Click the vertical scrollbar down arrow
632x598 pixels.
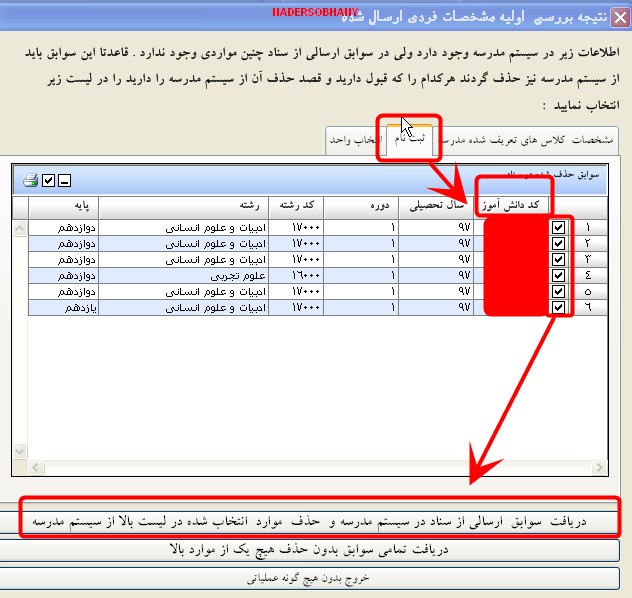[20, 451]
